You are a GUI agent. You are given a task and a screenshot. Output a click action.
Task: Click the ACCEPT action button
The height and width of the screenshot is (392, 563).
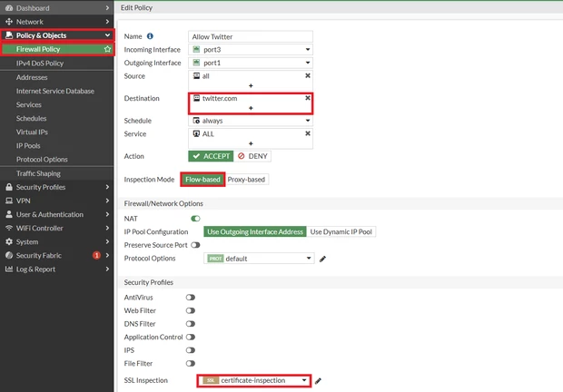click(211, 156)
